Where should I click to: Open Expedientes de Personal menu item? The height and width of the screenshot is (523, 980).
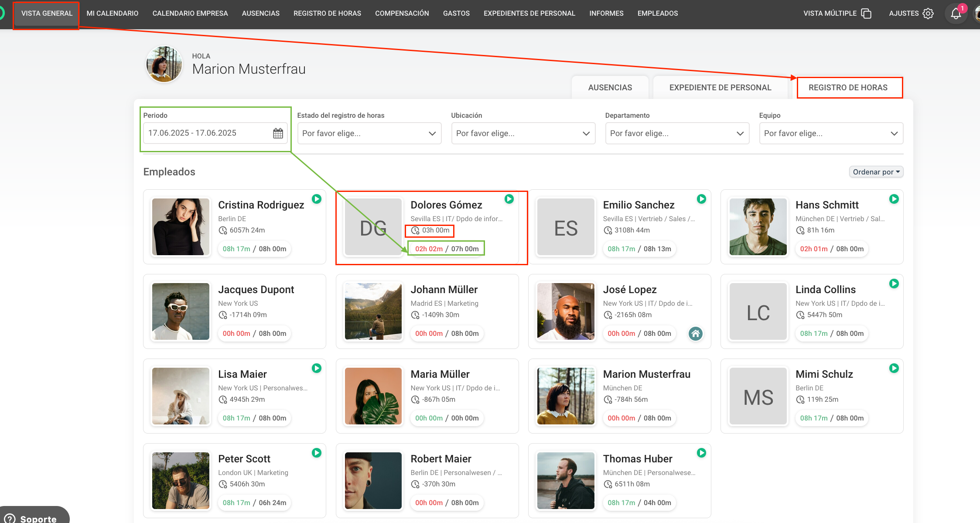click(529, 14)
